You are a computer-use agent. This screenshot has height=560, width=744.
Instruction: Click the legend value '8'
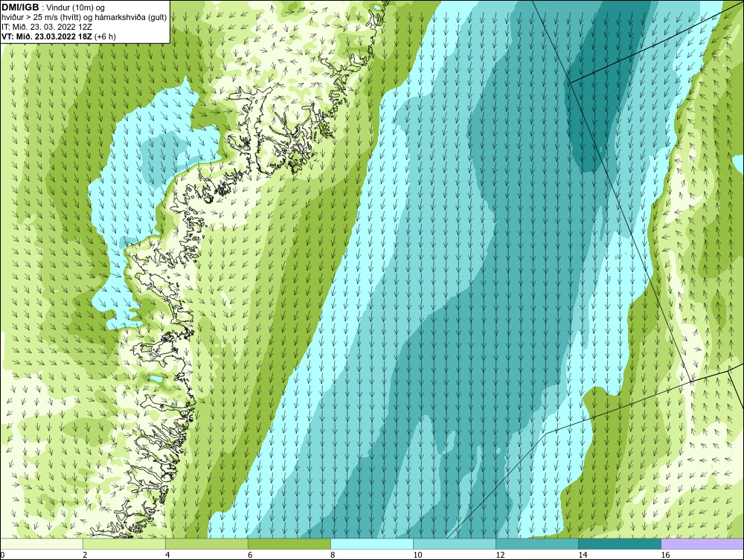click(333, 555)
